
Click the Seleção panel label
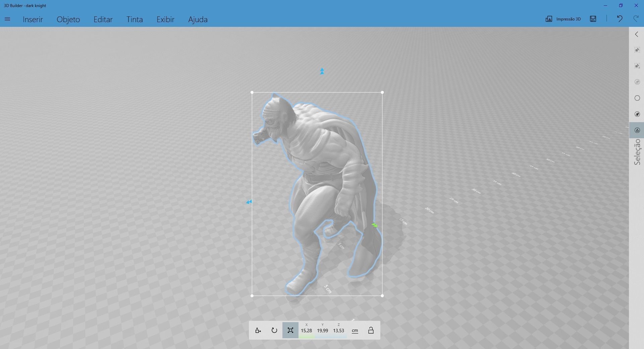click(637, 152)
